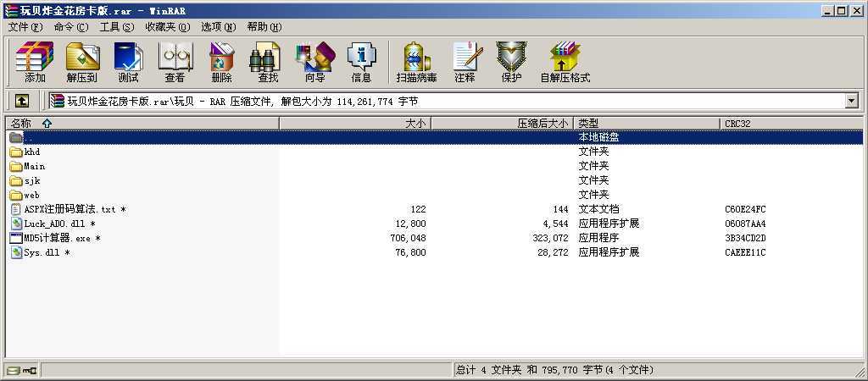868x381 pixels.
Task: Select the khd folder name
Action: click(32, 152)
